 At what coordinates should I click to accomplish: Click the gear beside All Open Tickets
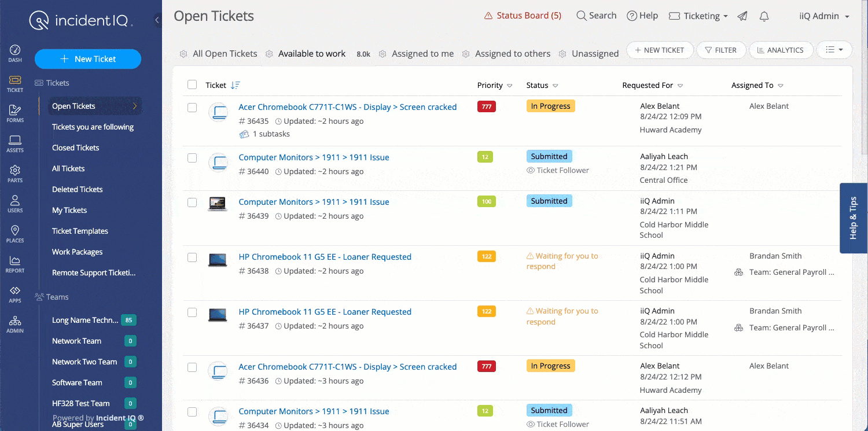click(183, 54)
